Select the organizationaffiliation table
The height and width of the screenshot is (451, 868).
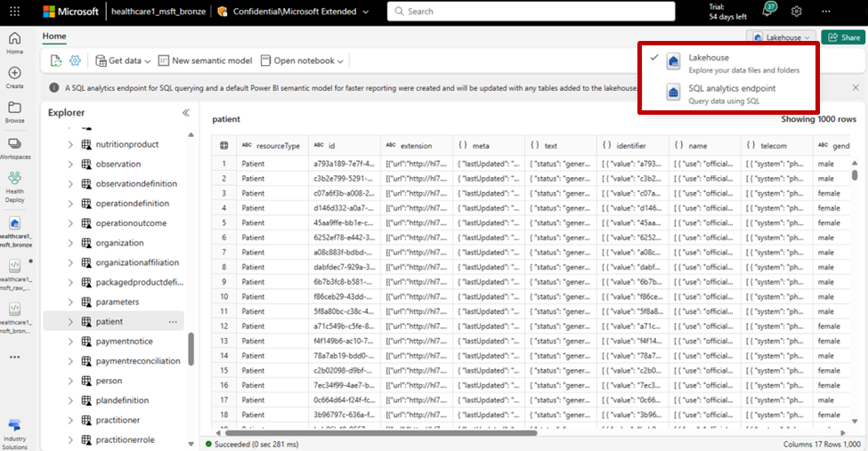[137, 262]
